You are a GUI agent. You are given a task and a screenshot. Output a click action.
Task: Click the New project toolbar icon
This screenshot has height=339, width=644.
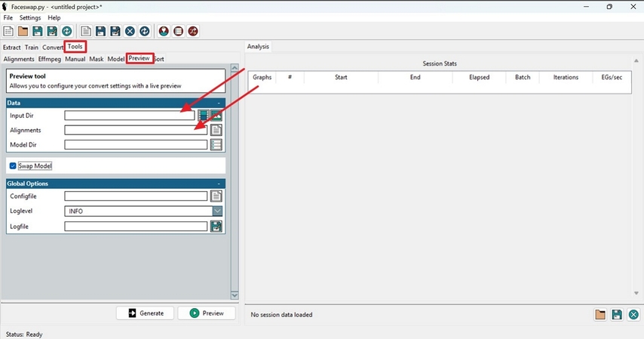coord(8,31)
